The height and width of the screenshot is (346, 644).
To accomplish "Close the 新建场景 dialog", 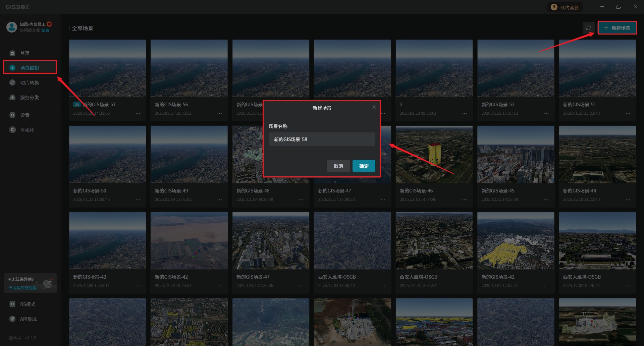I will (374, 107).
